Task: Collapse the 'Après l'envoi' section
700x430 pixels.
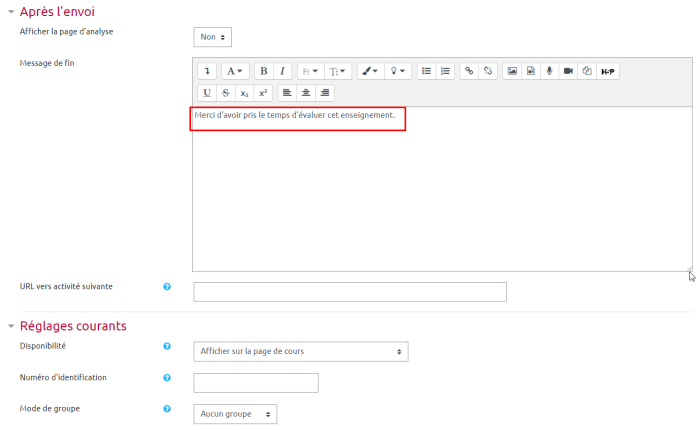Action: [x=11, y=11]
